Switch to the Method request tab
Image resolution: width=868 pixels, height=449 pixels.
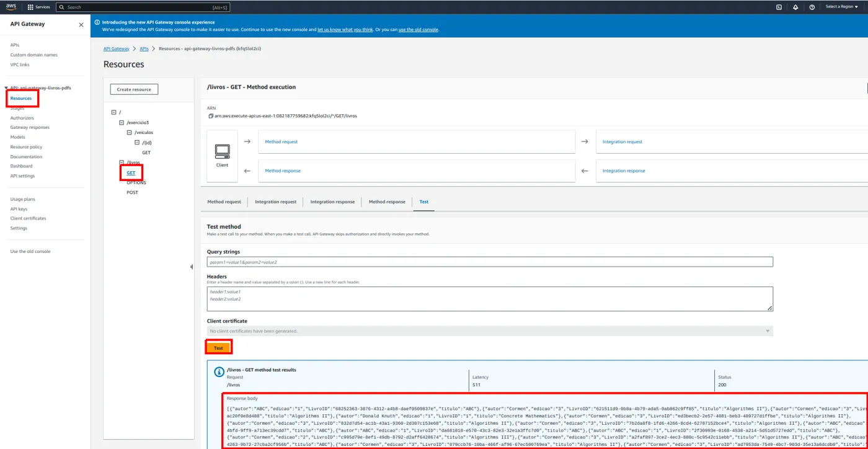coord(224,202)
